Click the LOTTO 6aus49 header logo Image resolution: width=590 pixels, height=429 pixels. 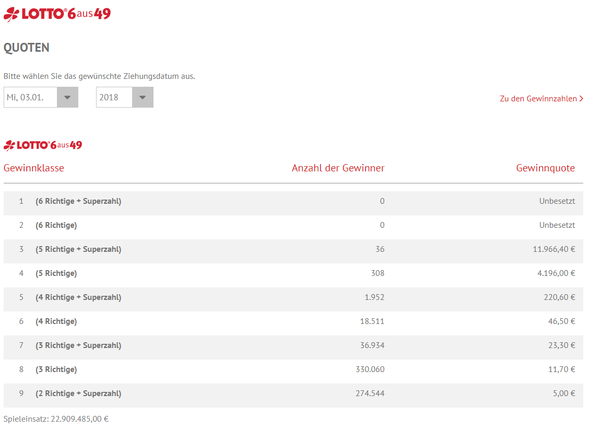(x=57, y=14)
